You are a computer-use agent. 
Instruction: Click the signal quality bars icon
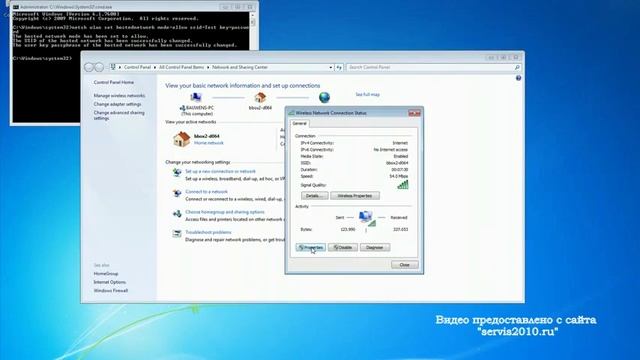coord(403,185)
